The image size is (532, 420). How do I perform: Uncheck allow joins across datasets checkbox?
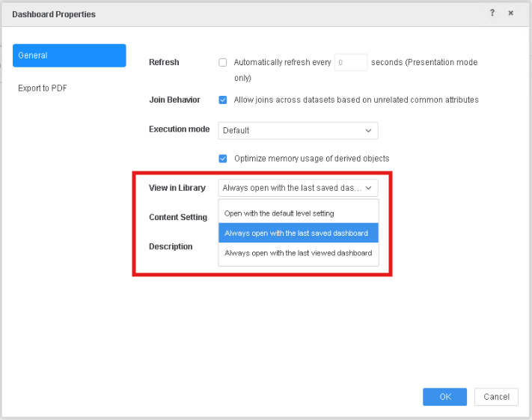(223, 100)
